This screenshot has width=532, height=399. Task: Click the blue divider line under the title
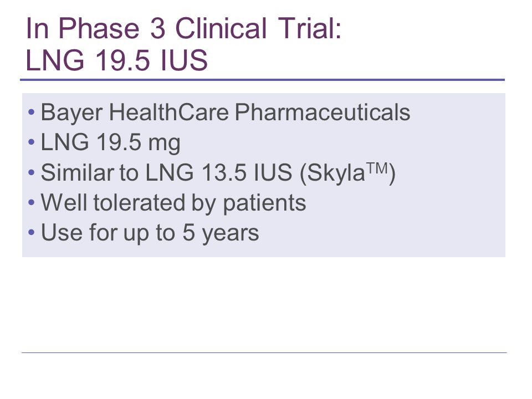tap(262, 80)
